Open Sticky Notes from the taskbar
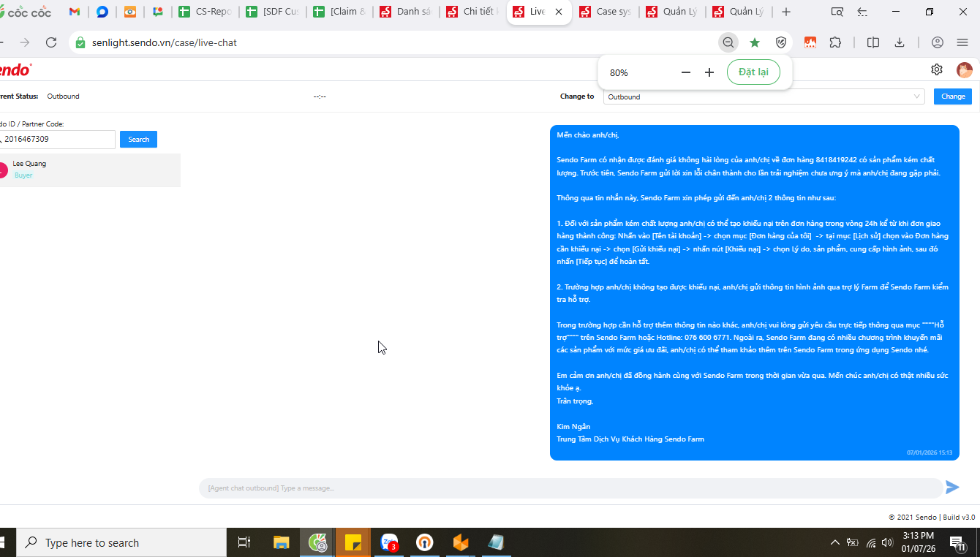 [353, 542]
